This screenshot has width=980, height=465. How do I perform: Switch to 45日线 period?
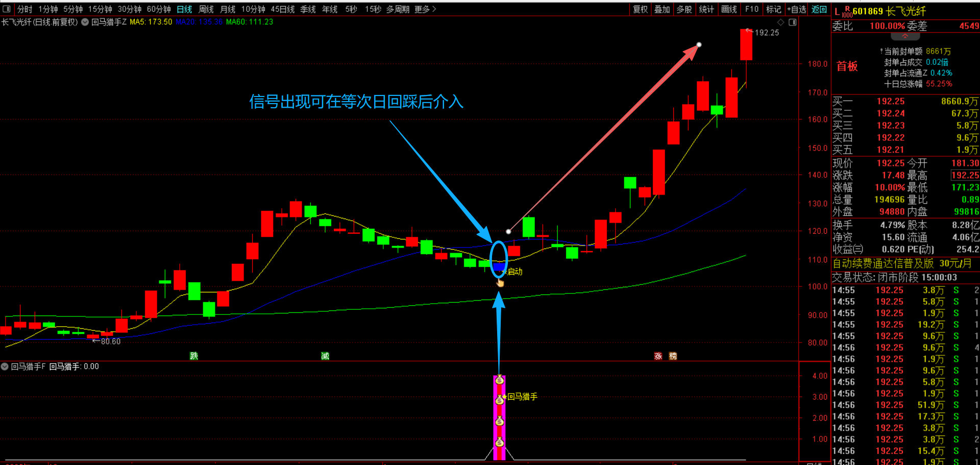[x=283, y=9]
